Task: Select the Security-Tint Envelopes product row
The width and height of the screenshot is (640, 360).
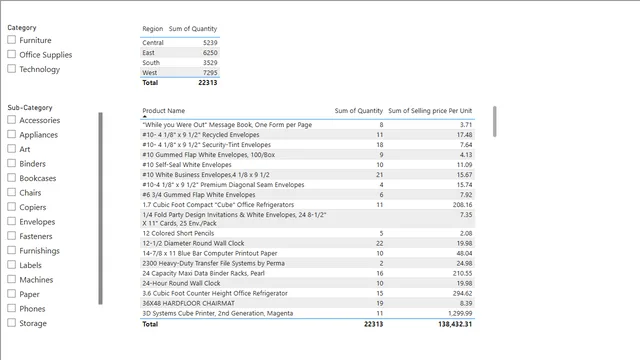Action: (x=307, y=144)
